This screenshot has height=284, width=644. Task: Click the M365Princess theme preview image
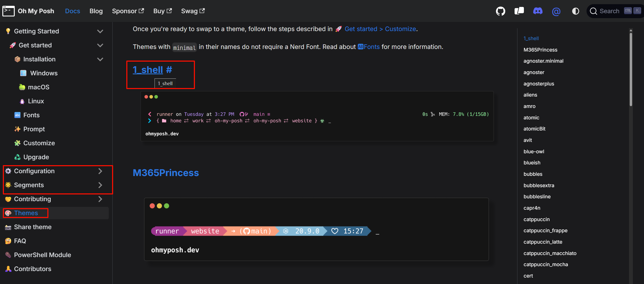[x=316, y=229]
